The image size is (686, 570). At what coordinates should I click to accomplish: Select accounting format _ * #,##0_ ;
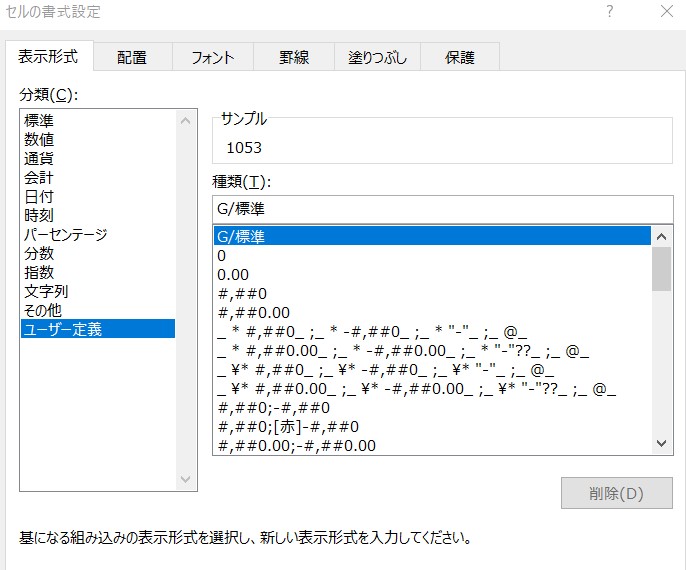[x=432, y=332]
